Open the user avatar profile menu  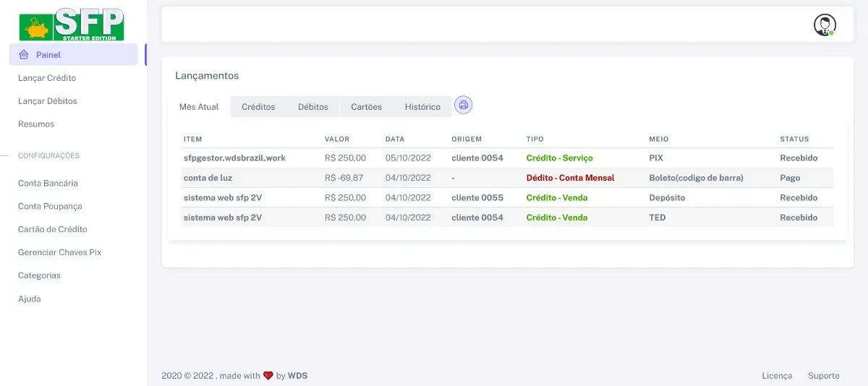click(825, 25)
